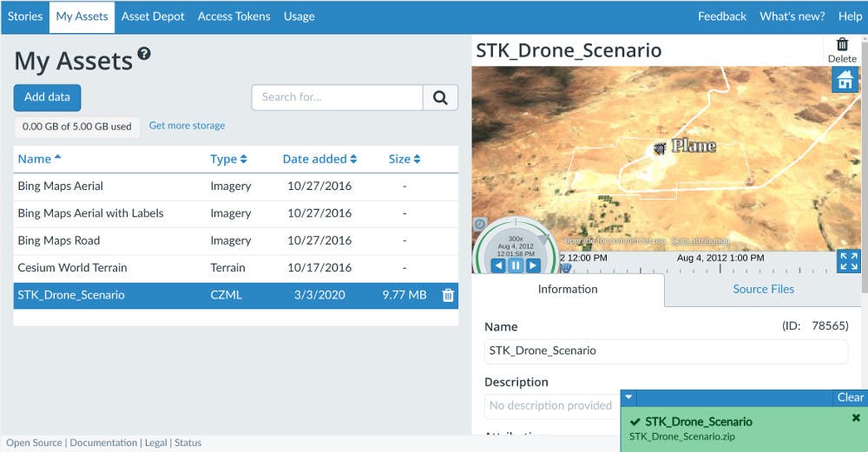Click the search magnifier button
868x452 pixels.
point(440,97)
